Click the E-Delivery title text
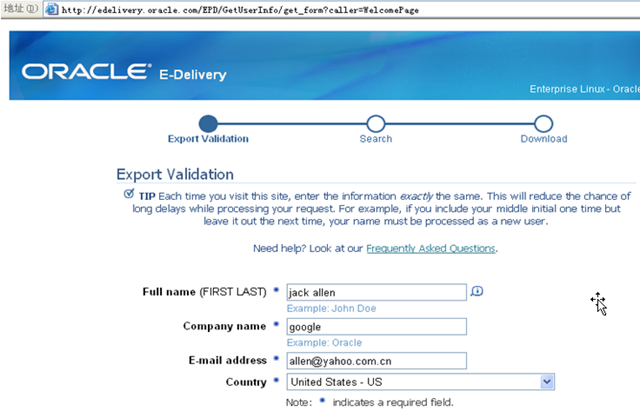640x418 pixels. pyautogui.click(x=193, y=75)
